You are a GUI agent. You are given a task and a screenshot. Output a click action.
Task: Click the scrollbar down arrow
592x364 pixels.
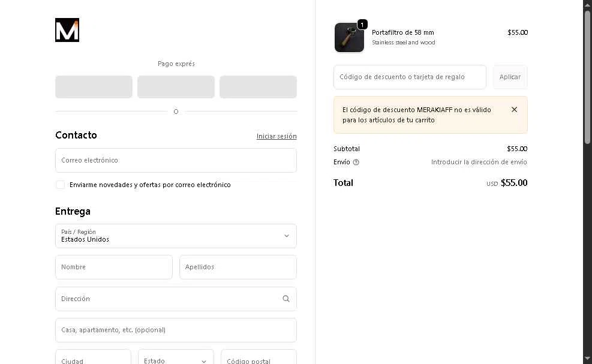coord(587,359)
